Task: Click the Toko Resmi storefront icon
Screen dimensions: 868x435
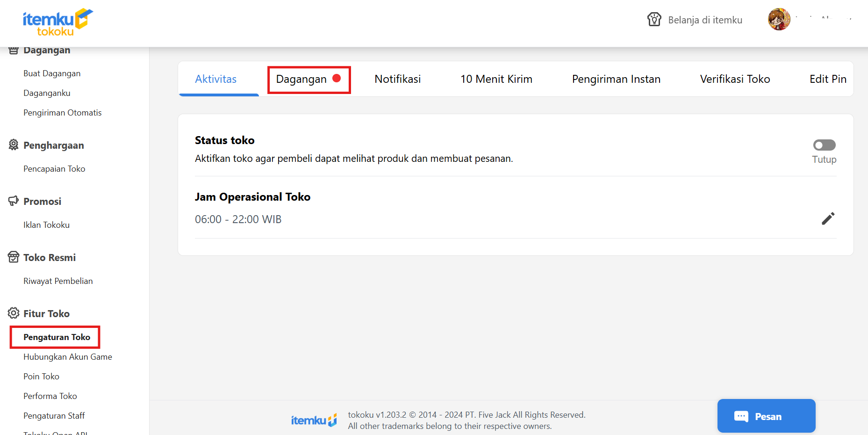Action: pyautogui.click(x=14, y=257)
